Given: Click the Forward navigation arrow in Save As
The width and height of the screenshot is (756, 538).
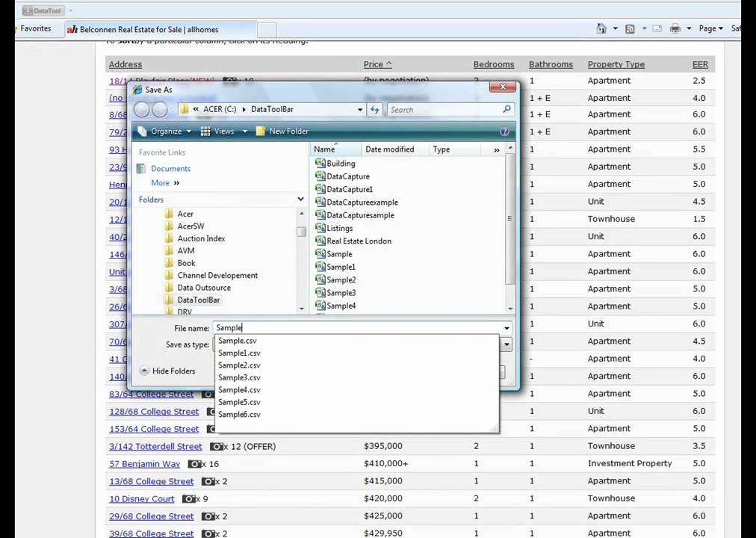Looking at the screenshot, I should (x=160, y=109).
